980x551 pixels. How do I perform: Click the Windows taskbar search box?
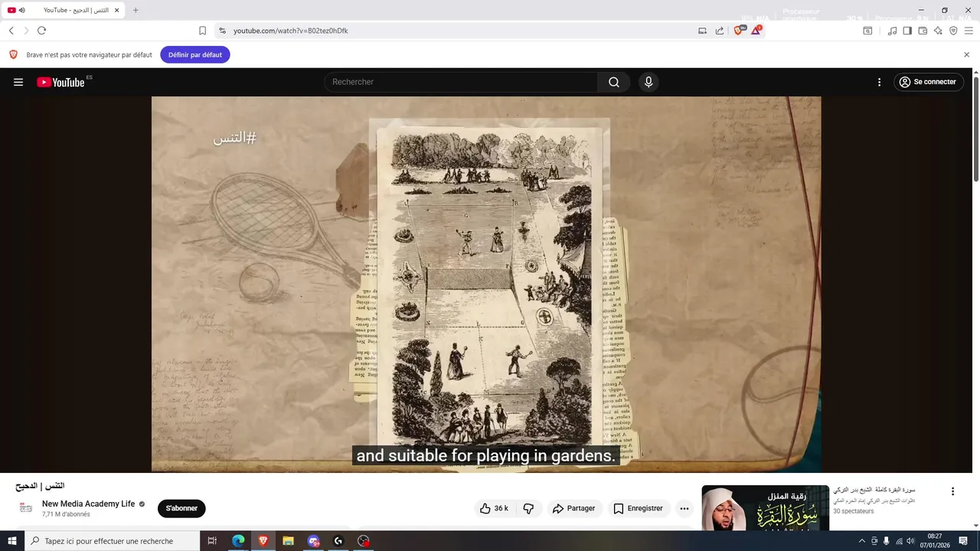click(113, 541)
